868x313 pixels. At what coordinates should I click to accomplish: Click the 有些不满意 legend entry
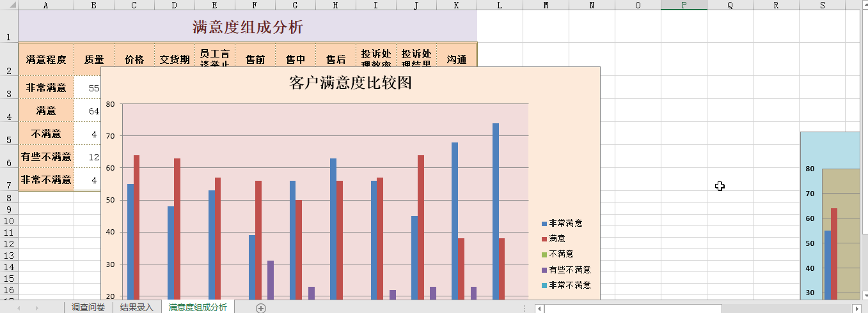tap(569, 270)
